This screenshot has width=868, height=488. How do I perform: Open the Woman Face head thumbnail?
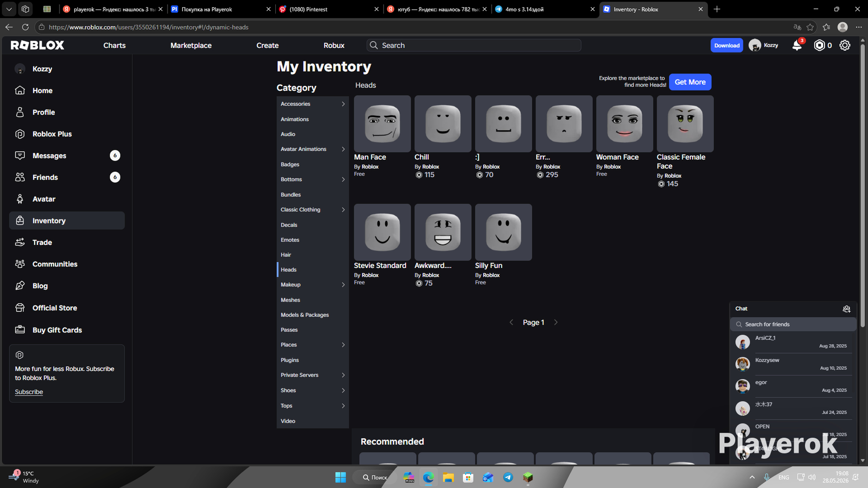(624, 124)
